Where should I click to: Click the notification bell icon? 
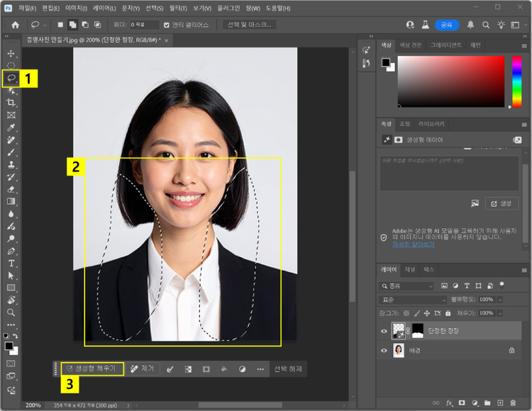(x=471, y=24)
